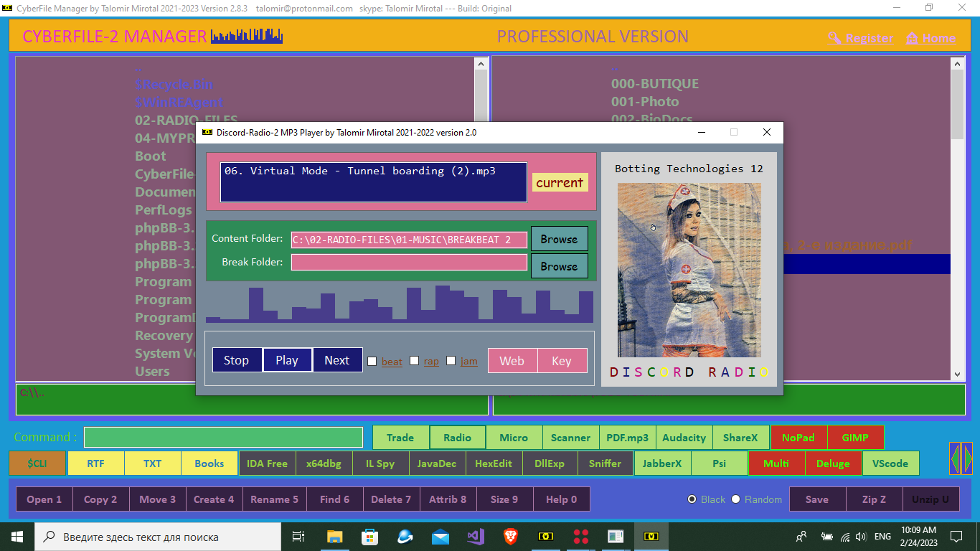
Task: Launch the Trade tool
Action: point(400,438)
